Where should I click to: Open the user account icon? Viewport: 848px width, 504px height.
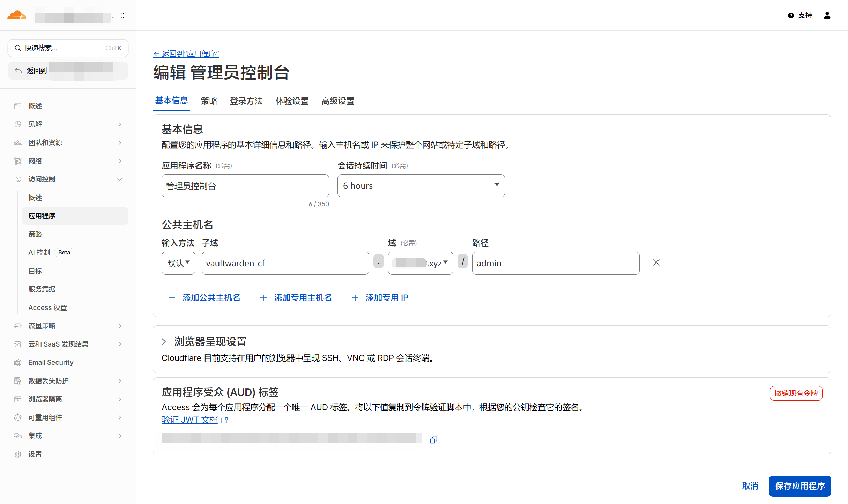(827, 15)
